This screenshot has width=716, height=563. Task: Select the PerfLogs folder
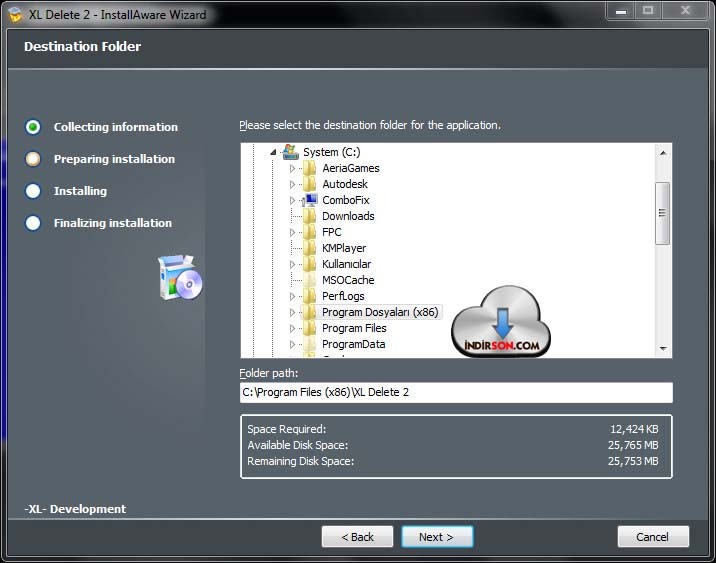point(343,296)
